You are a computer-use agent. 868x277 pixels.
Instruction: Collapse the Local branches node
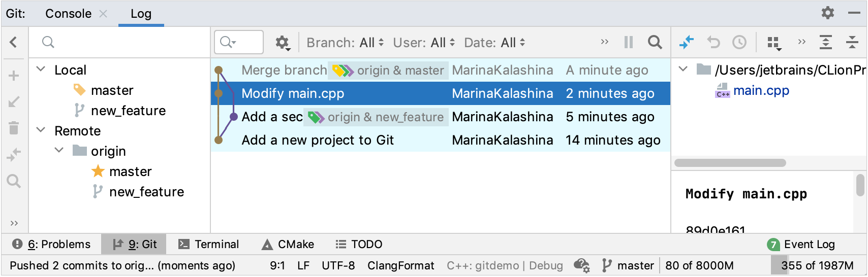pyautogui.click(x=41, y=70)
